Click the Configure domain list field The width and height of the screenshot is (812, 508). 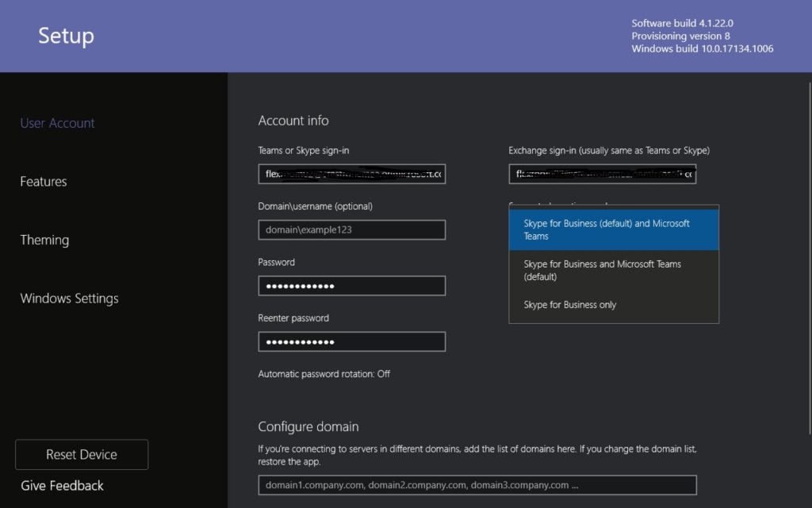(x=477, y=485)
